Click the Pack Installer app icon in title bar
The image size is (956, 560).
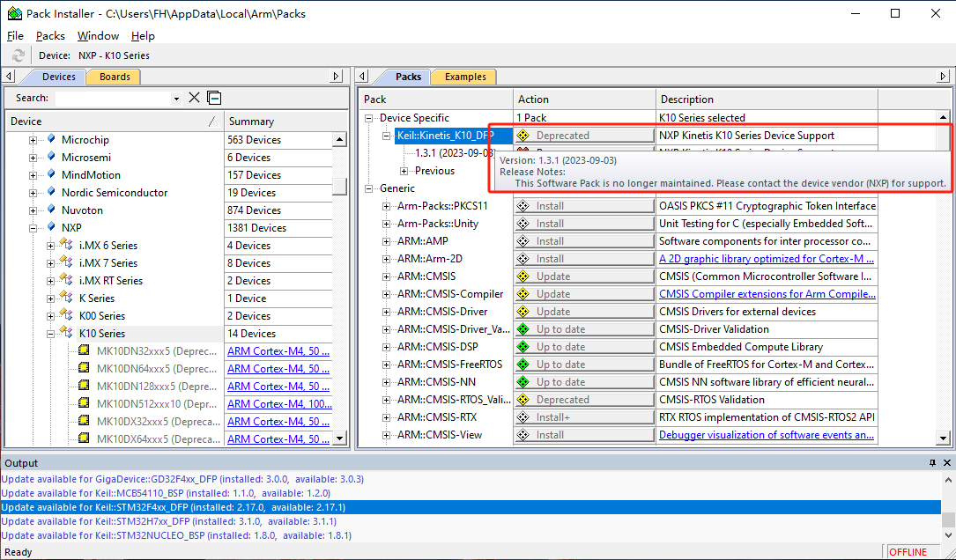[14, 14]
